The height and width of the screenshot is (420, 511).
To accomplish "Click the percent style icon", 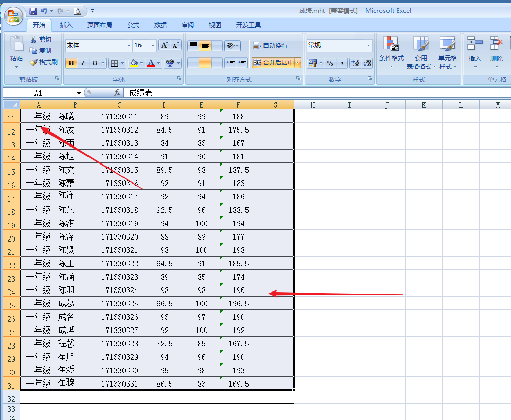I will click(330, 63).
